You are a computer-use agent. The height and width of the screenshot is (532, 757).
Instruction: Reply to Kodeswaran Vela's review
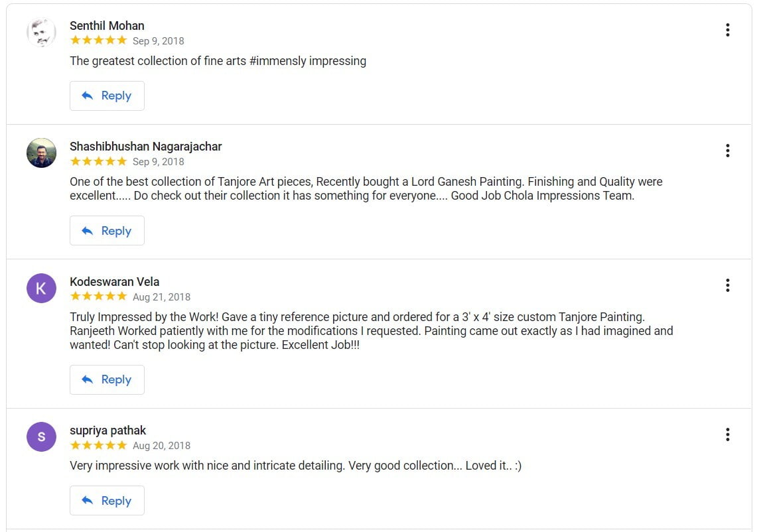tap(107, 379)
